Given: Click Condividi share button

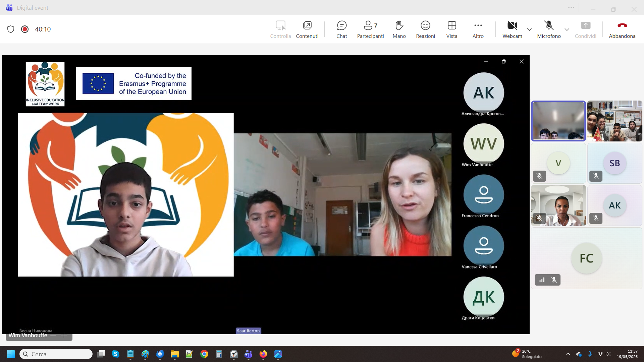Looking at the screenshot, I should [585, 29].
